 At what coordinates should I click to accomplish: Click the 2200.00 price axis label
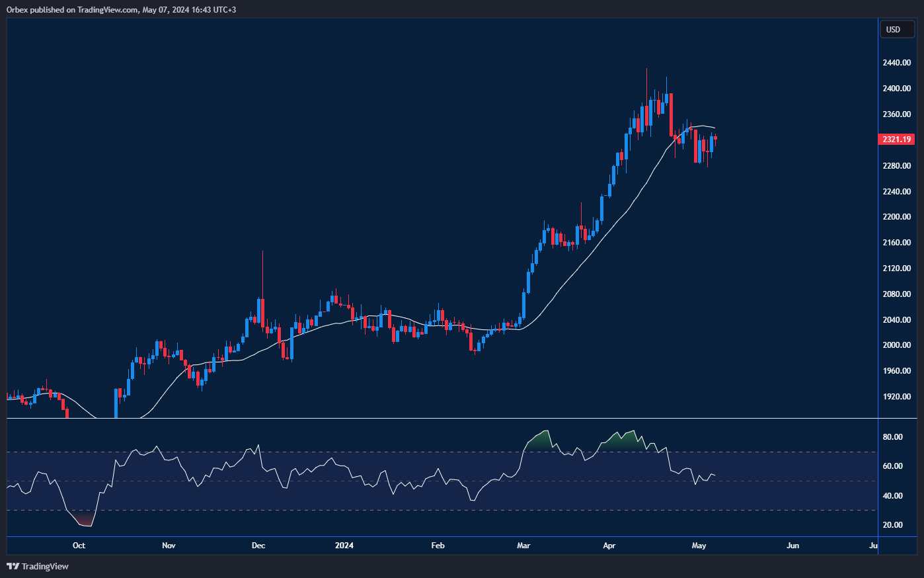(x=896, y=217)
